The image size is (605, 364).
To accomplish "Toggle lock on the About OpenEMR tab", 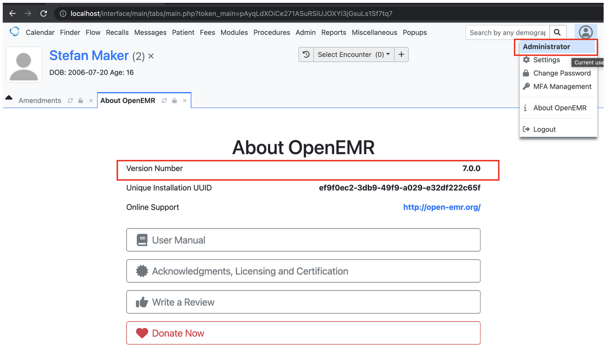I will coord(175,101).
